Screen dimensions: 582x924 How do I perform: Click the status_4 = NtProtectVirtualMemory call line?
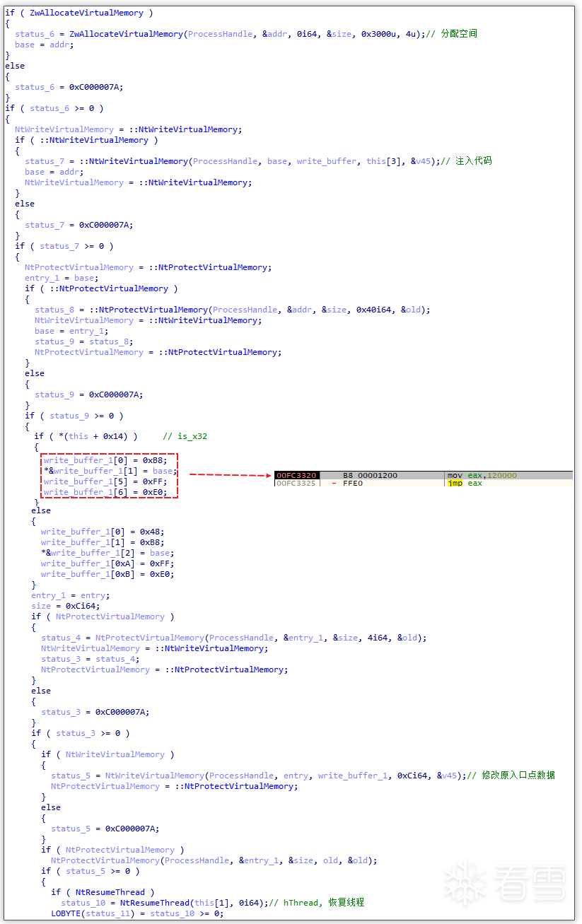click(234, 638)
